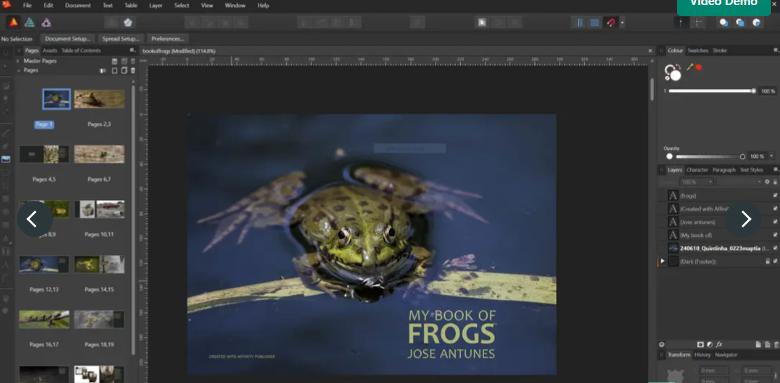Open the File menu
This screenshot has height=383, width=780.
tap(27, 5)
